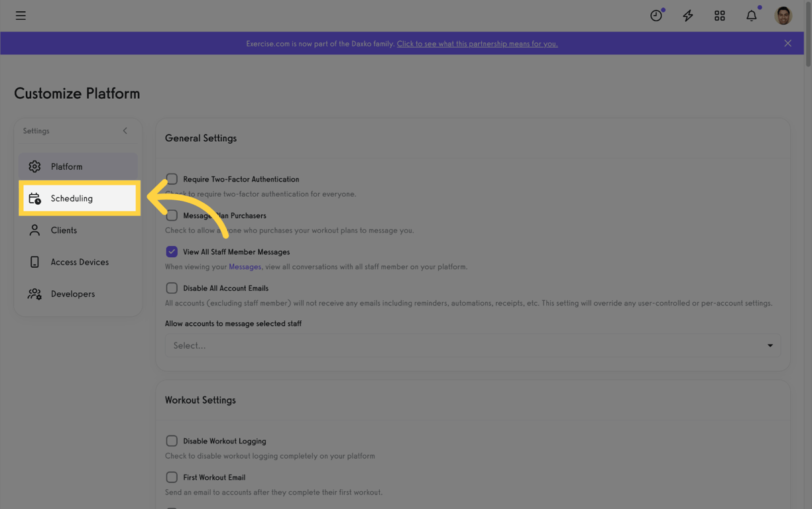Enable Disable Workout Logging
The height and width of the screenshot is (509, 812).
tap(172, 440)
